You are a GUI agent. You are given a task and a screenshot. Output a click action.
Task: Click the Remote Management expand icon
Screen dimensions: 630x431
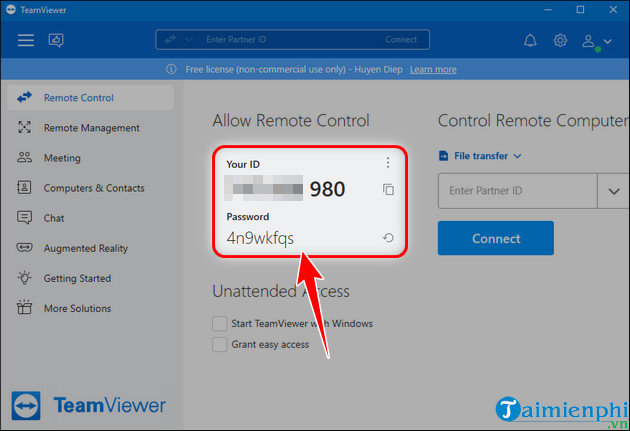pyautogui.click(x=25, y=127)
